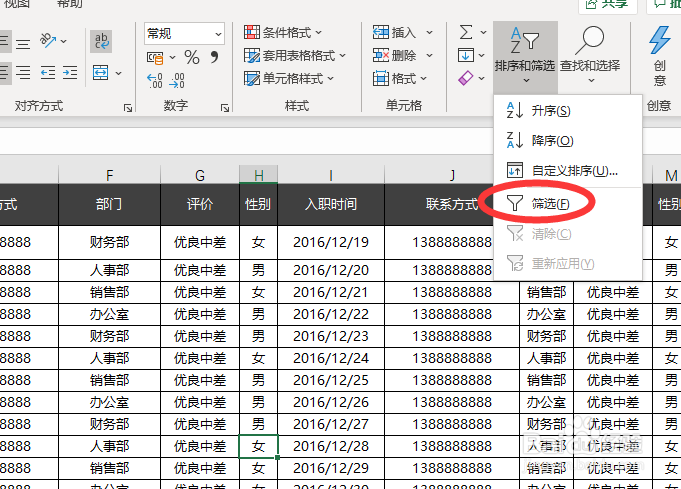Choose 降序(O) from the sort menu
This screenshot has height=489, width=681.
tap(568, 141)
